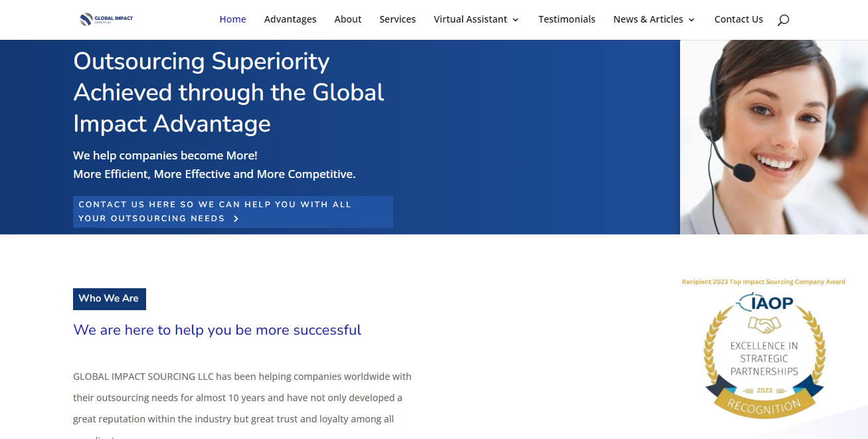Expand the Virtual Assistant dropdown chevron

pyautogui.click(x=516, y=20)
